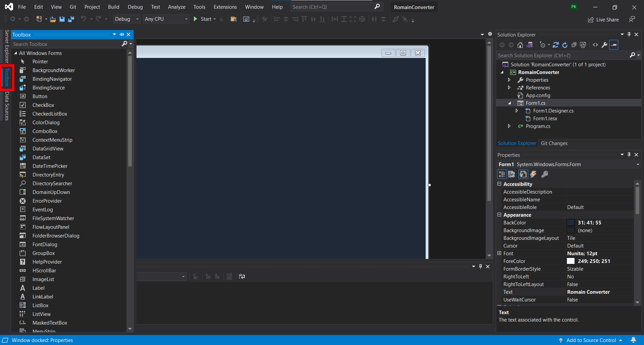Viewport: 644px width, 345px height.
Task: Collapse the Appearance property category
Action: click(499, 215)
